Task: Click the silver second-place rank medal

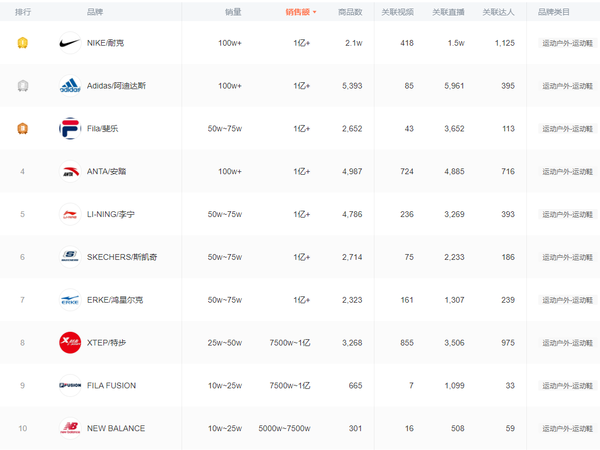Action: point(22,86)
